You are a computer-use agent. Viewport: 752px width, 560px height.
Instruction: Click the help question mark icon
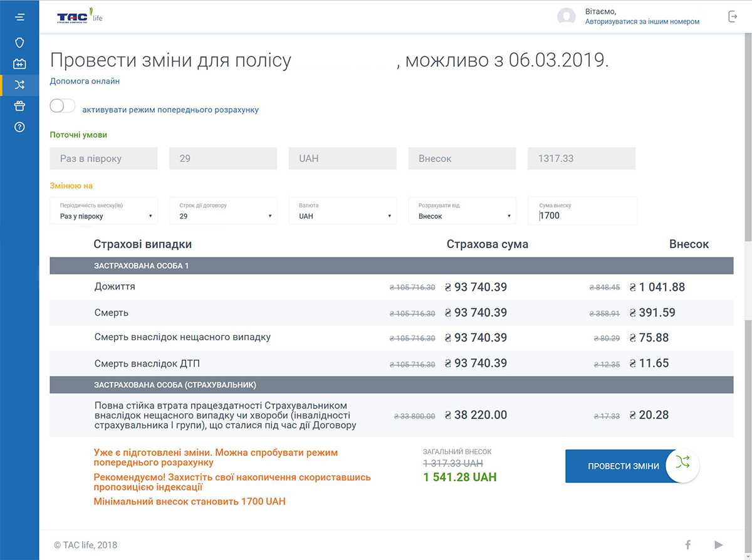[19, 127]
